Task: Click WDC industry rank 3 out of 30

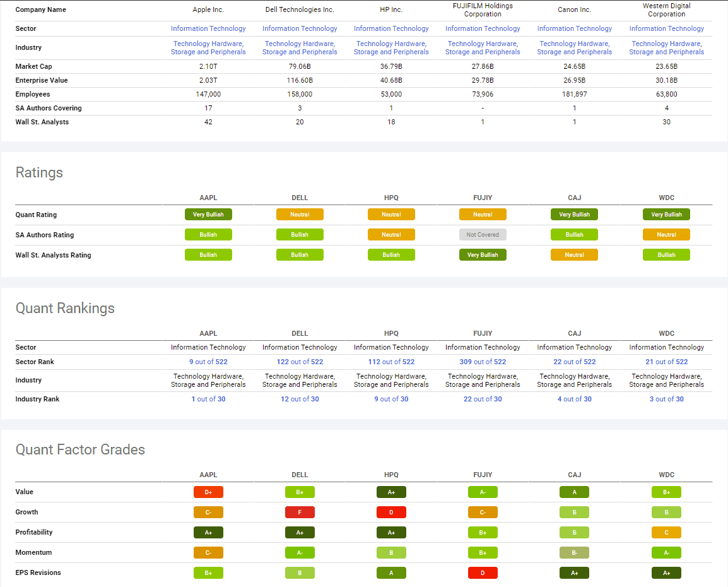Action: point(666,399)
